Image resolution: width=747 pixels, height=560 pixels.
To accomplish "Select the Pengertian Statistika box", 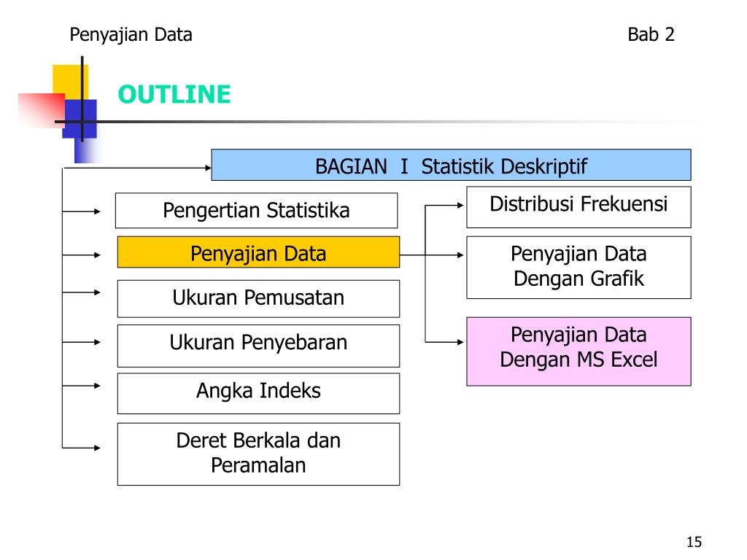I will point(256,211).
